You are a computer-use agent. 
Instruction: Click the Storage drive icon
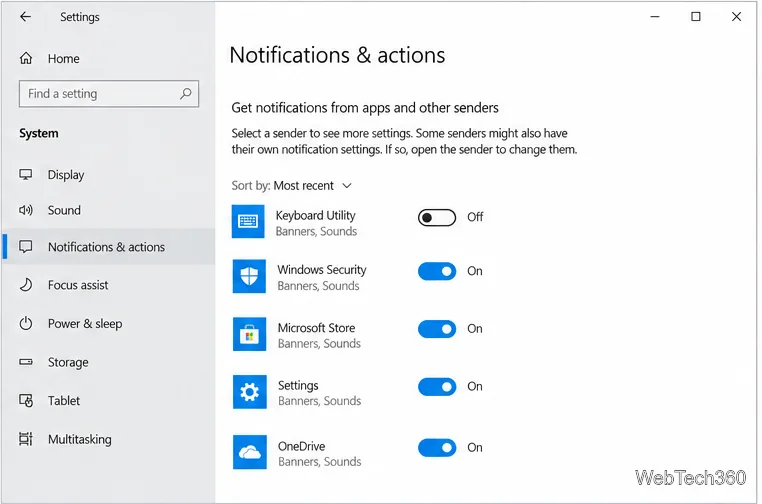tap(26, 362)
